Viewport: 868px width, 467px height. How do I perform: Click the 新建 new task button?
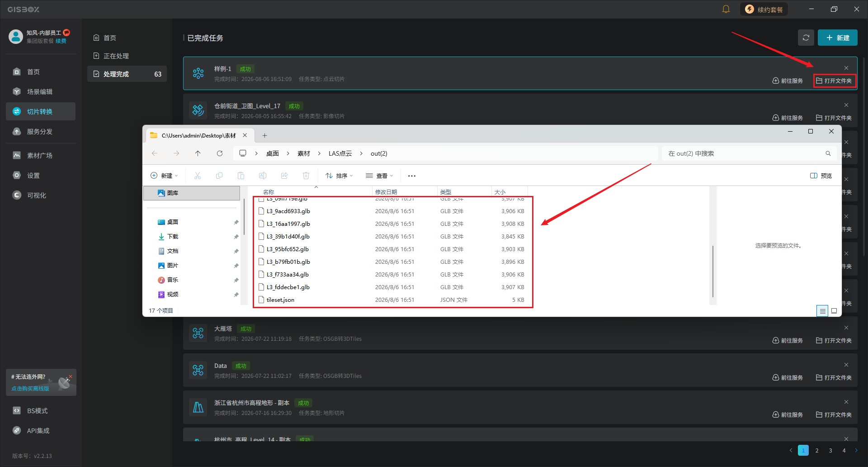[x=837, y=38]
